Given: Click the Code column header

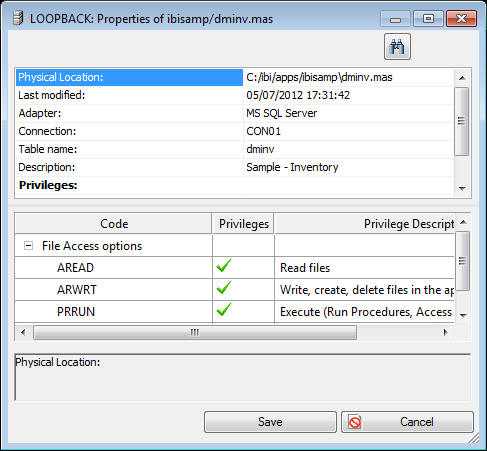Looking at the screenshot, I should pos(113,224).
